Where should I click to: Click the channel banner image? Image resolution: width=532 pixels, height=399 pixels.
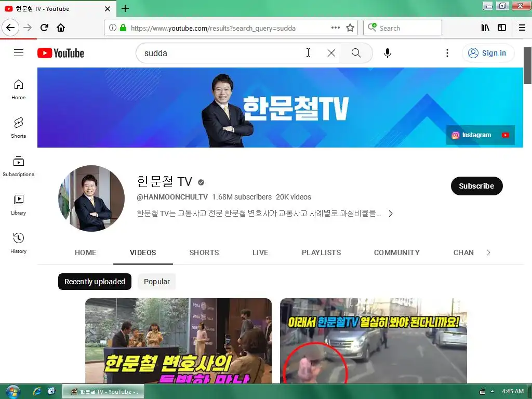(280, 108)
